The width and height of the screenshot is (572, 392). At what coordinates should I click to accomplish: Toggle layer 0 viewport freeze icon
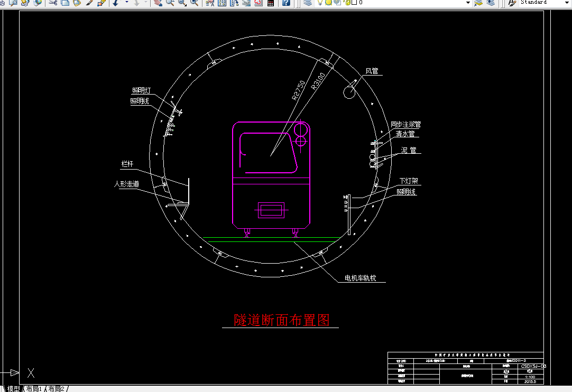(337, 3)
